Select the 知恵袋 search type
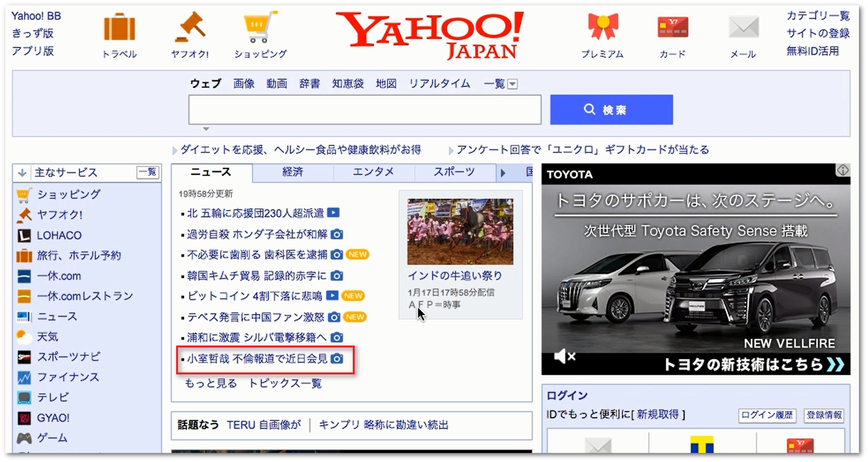This screenshot has height=462, width=868. [348, 84]
